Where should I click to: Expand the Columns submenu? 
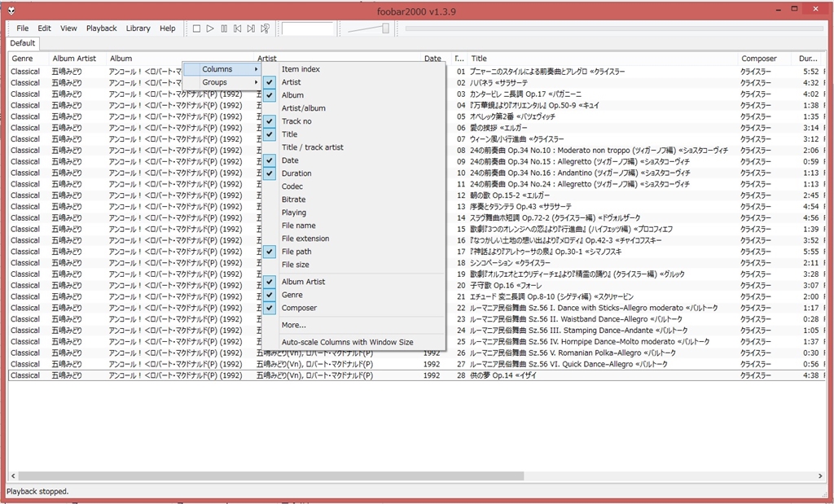pyautogui.click(x=222, y=69)
